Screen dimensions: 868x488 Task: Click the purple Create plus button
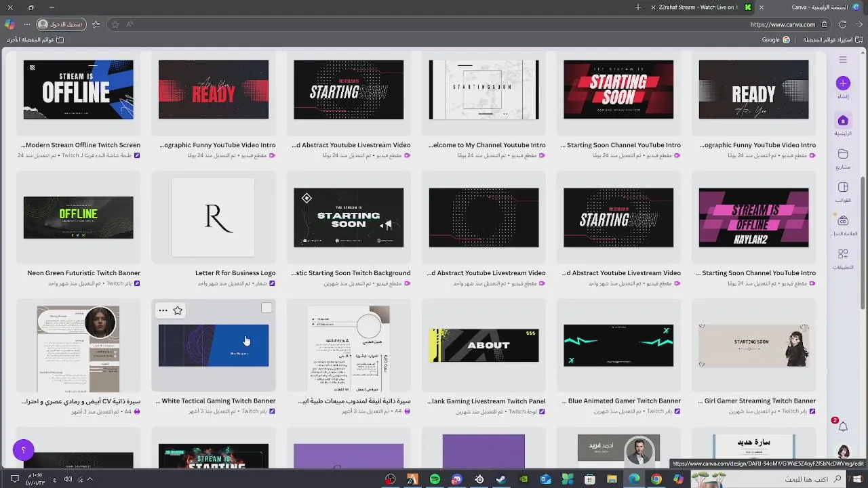tap(843, 83)
